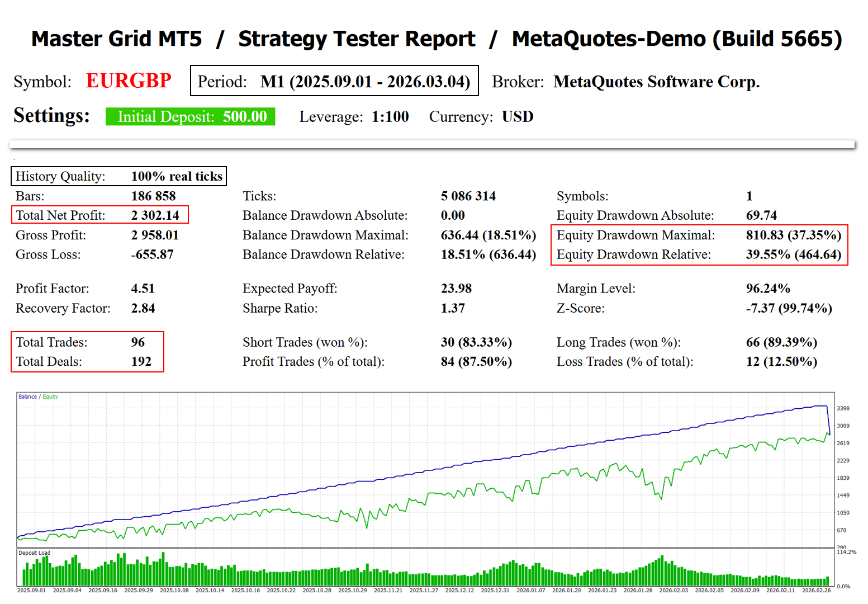Select the Bars value 186 858
868x604 pixels.
153,196
